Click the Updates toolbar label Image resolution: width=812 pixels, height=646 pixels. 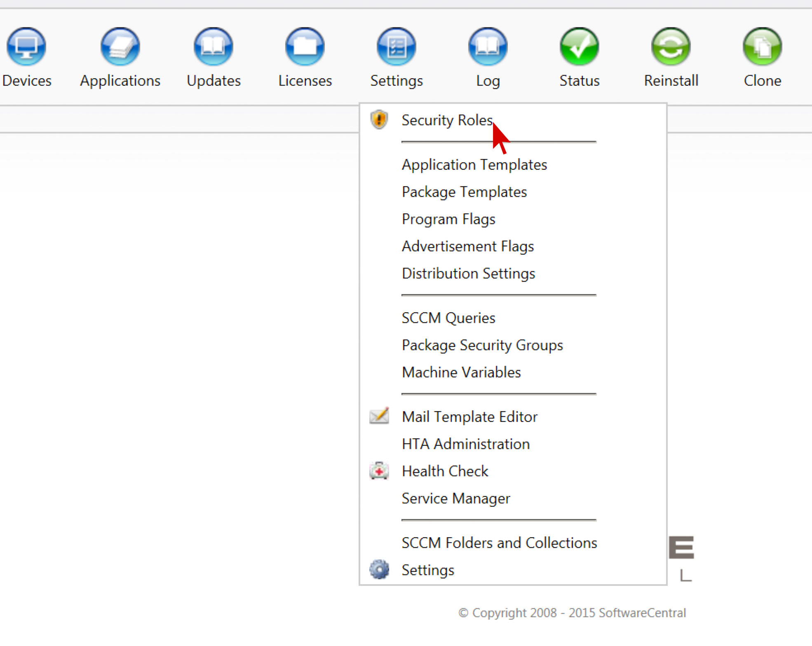pos(214,81)
